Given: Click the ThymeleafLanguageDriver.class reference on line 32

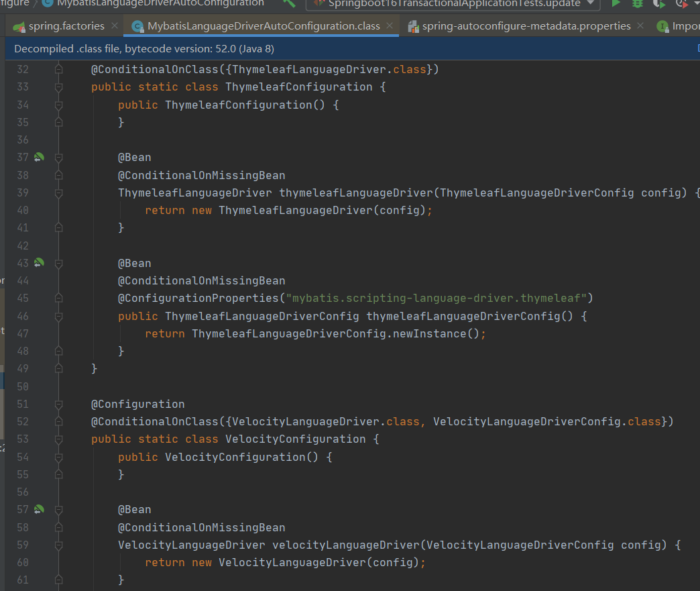Looking at the screenshot, I should click(x=329, y=69).
